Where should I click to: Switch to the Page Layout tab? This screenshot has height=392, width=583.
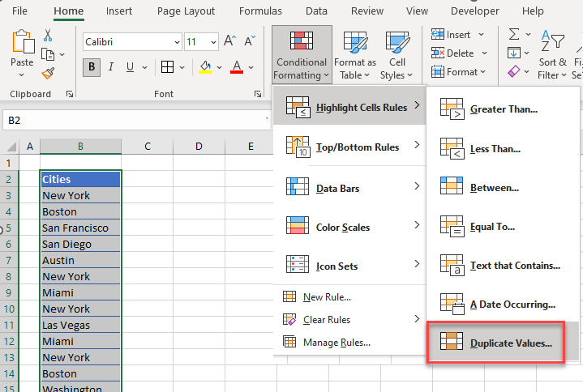(x=186, y=11)
